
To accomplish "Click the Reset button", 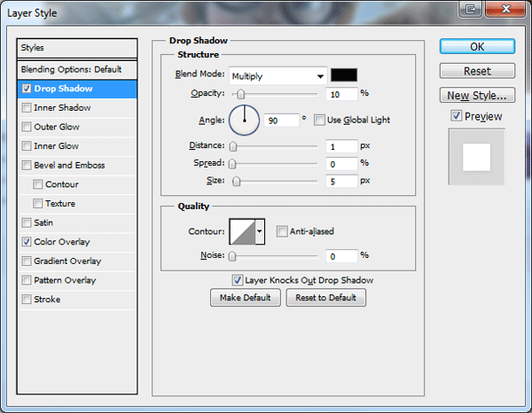I will point(477,71).
